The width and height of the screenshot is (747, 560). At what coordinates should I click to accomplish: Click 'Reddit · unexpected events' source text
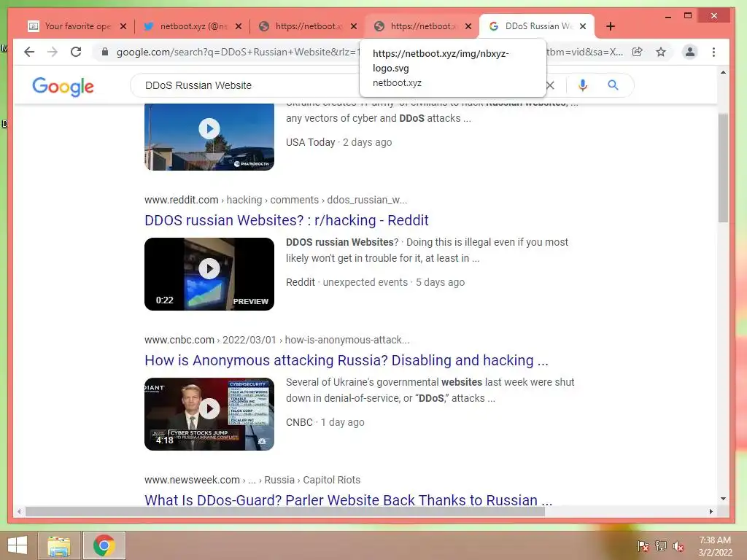pos(347,282)
